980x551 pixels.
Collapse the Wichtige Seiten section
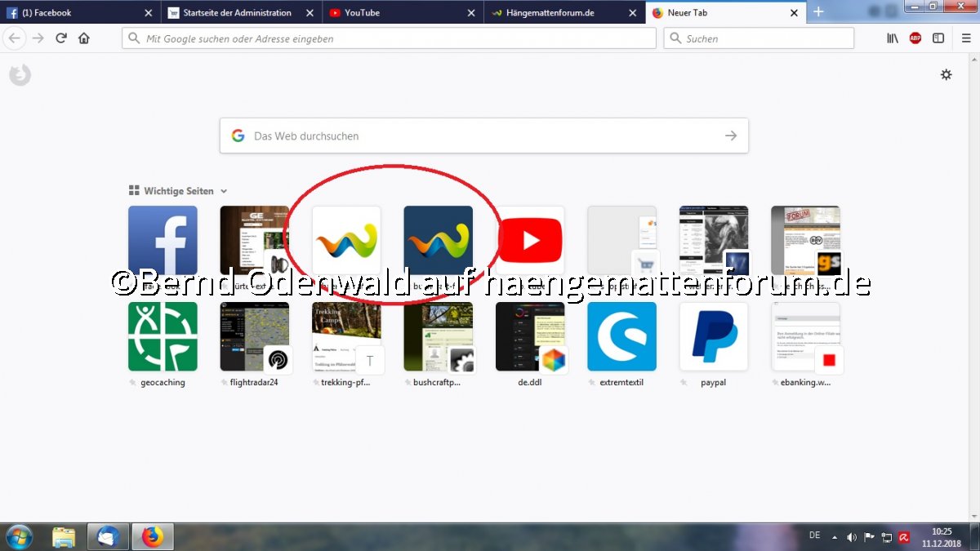224,191
